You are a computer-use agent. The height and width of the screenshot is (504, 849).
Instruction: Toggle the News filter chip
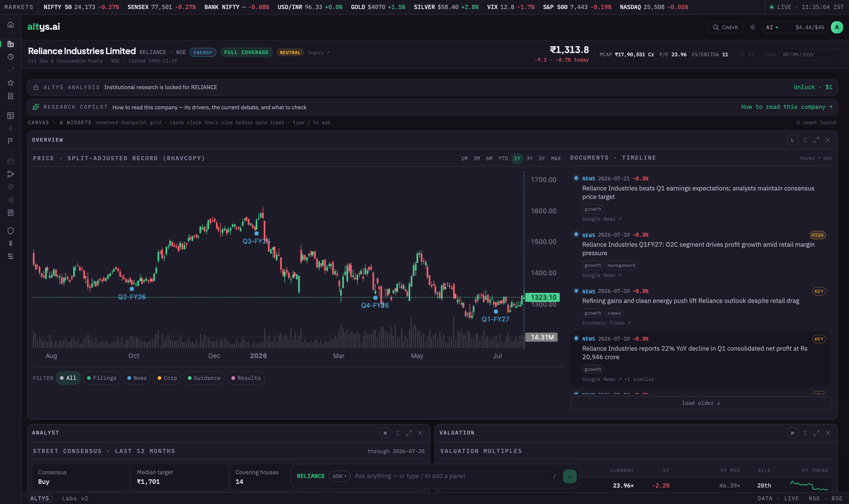coord(137,378)
